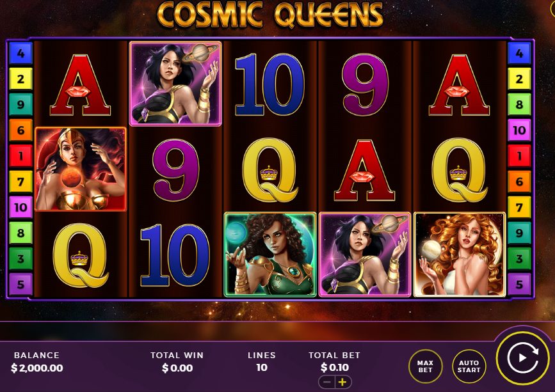Select the red payline 1 marker on the right
Image resolution: width=555 pixels, height=392 pixels.
click(519, 155)
